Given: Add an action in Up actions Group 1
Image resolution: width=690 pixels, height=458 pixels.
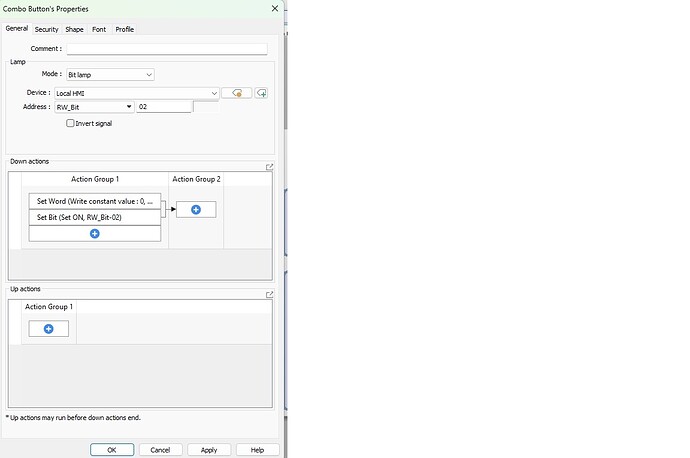Looking at the screenshot, I should [48, 329].
